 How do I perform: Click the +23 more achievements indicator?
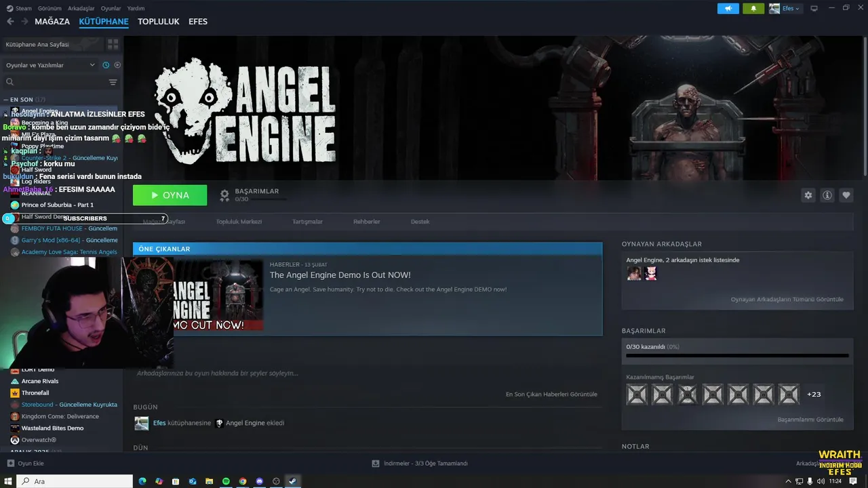click(x=814, y=394)
